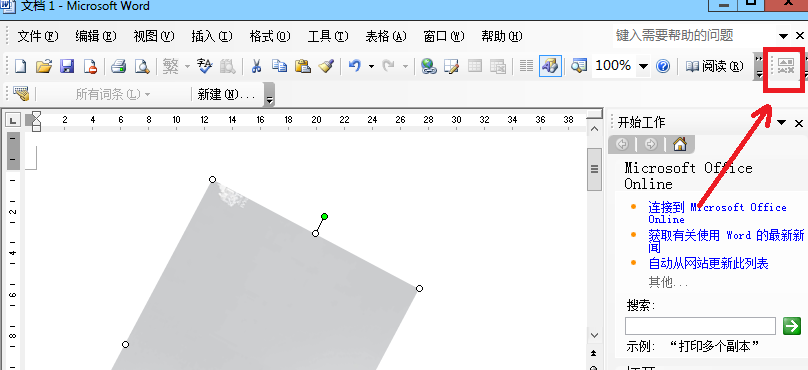Viewport: 808px width, 370px height.
Task: Click the 其他... link in task pane
Action: point(668,282)
